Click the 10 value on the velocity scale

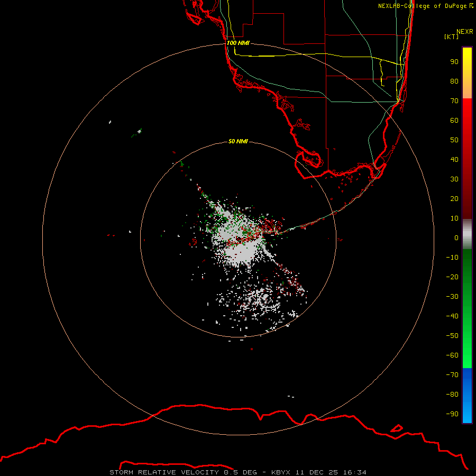(454, 218)
